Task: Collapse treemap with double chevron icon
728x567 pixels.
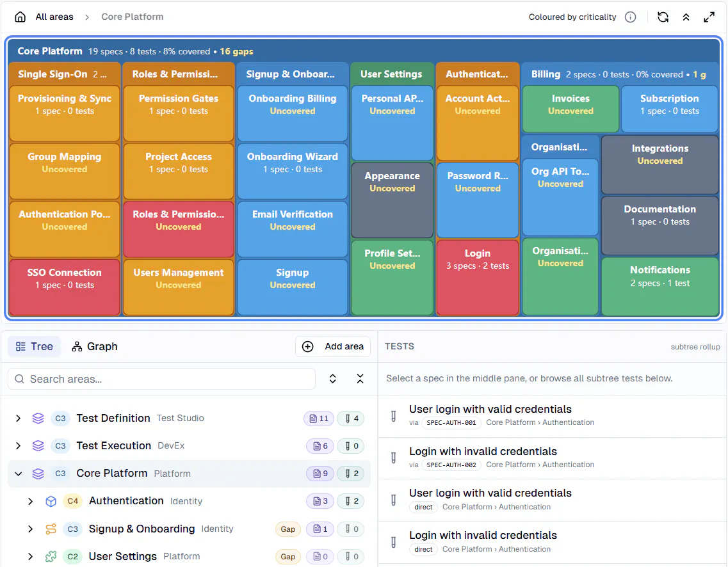Action: 686,17
